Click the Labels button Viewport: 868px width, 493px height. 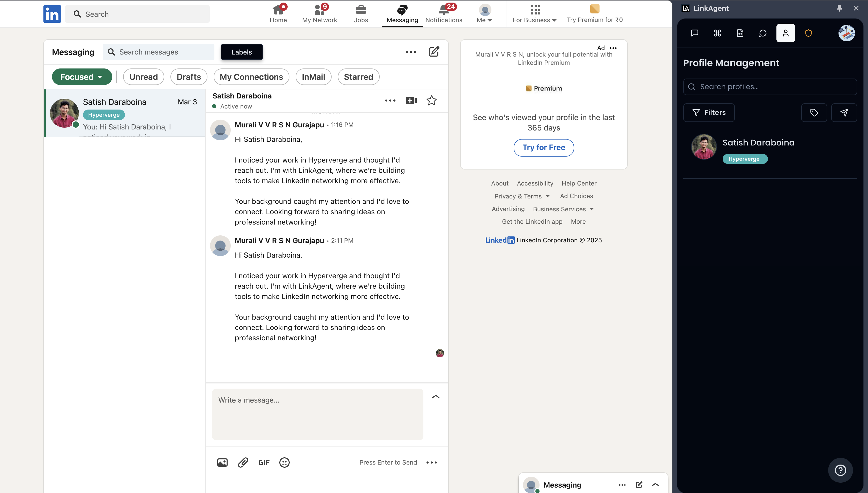[x=242, y=52]
